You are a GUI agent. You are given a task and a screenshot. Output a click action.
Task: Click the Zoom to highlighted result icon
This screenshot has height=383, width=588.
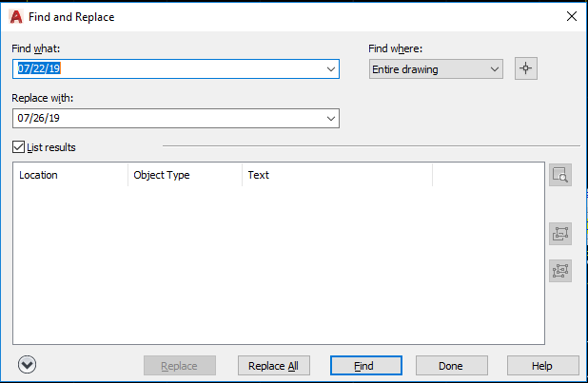(x=560, y=175)
